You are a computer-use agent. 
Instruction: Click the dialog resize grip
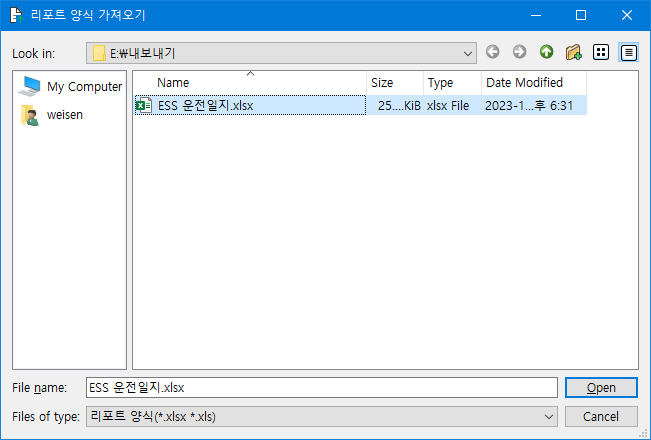click(x=644, y=433)
